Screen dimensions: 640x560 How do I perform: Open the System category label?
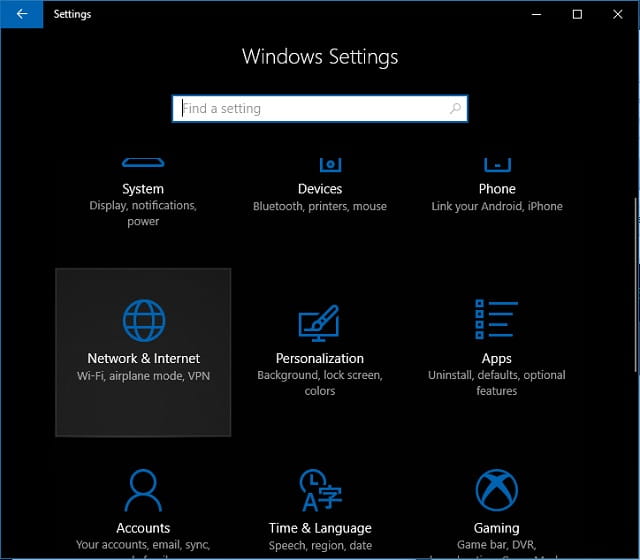(143, 189)
